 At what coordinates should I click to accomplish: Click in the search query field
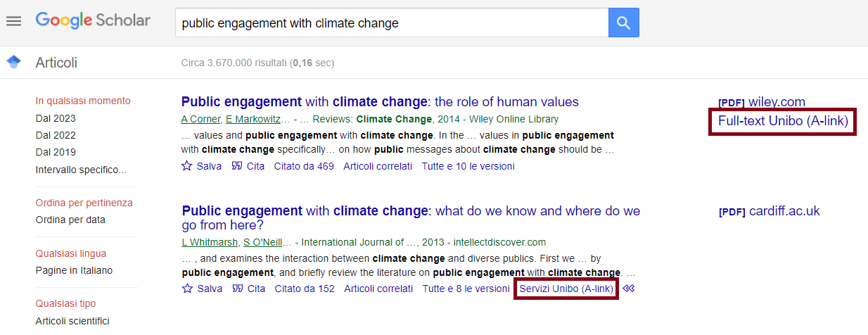391,23
